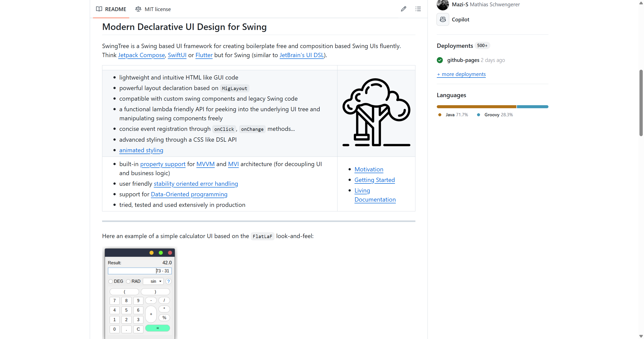Open the Getting Started link
644x339 pixels.
point(374,180)
